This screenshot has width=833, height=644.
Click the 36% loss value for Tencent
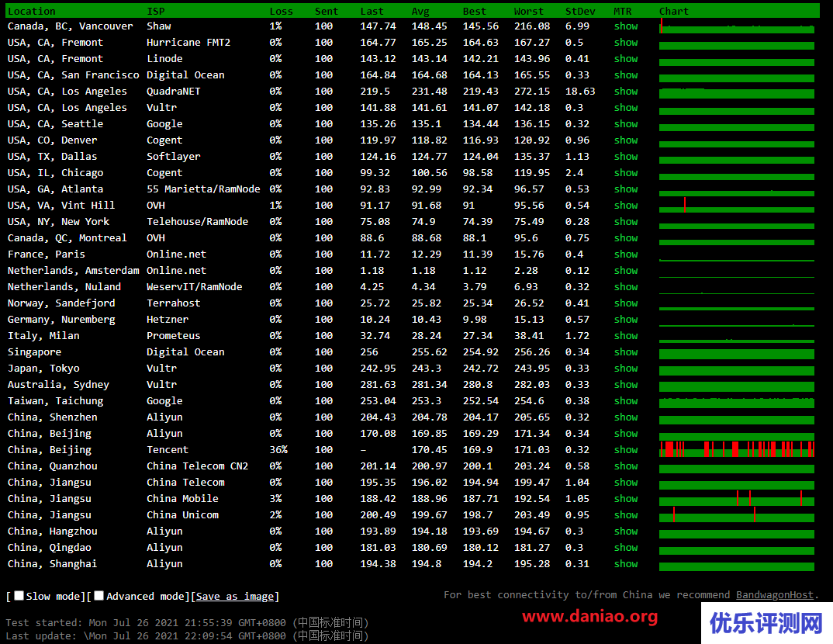pyautogui.click(x=278, y=449)
